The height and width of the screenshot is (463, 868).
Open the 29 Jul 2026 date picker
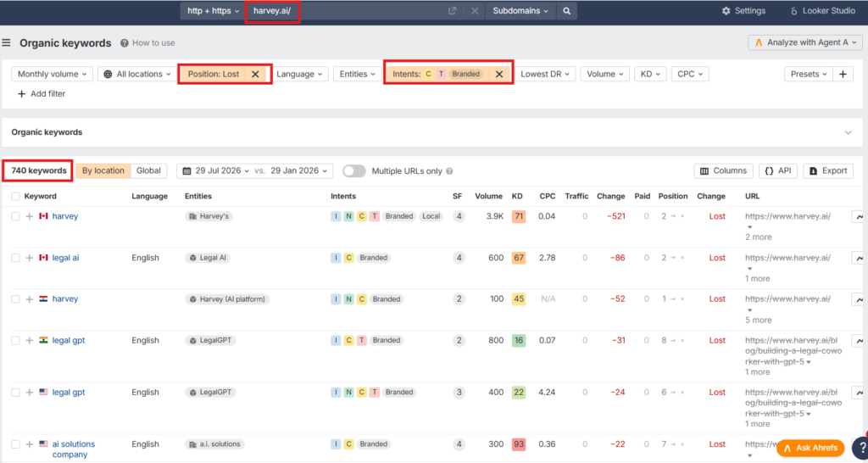point(216,170)
